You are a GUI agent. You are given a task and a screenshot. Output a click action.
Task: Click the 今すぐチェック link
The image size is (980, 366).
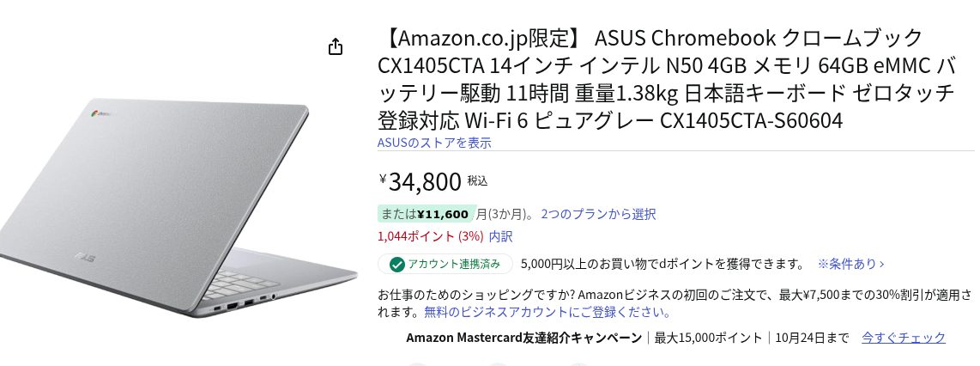[x=903, y=338]
